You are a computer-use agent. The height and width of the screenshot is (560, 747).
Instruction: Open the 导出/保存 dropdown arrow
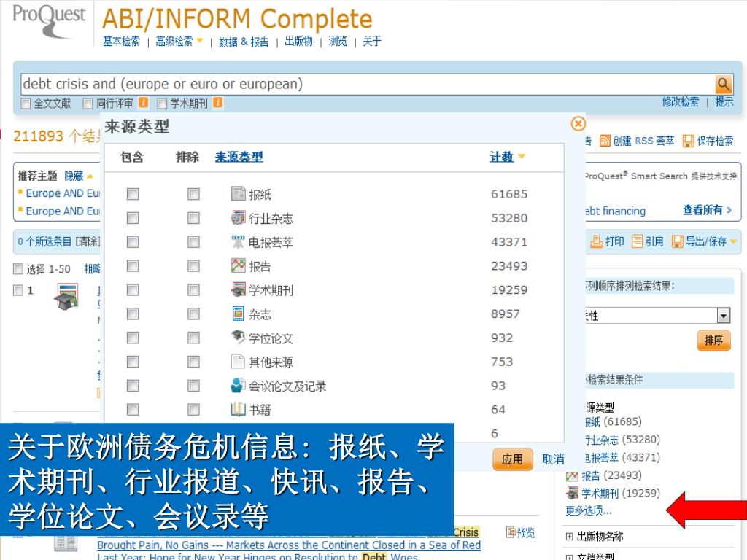click(x=733, y=242)
